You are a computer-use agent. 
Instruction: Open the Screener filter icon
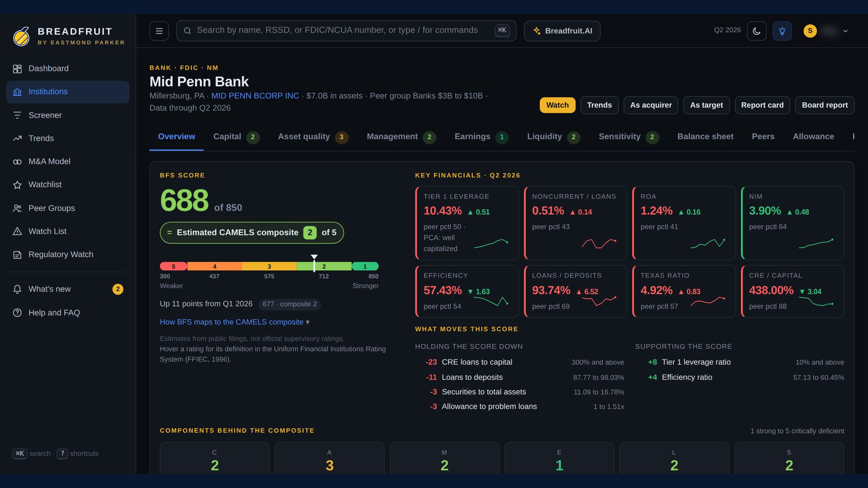[17, 116]
